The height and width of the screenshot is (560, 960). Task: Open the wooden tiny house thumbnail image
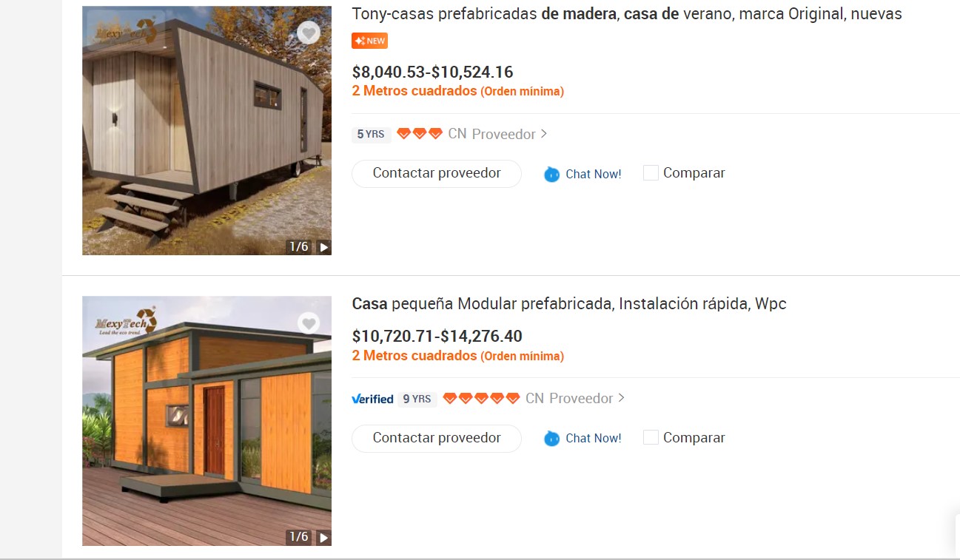207,130
